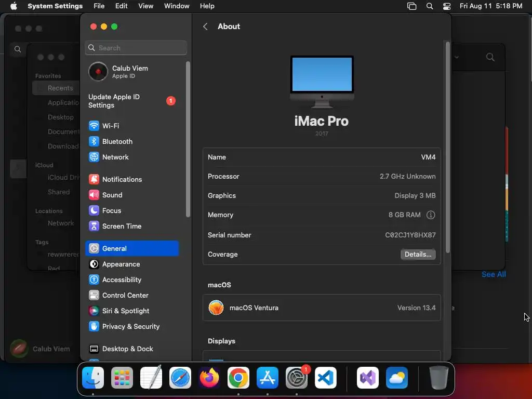This screenshot has height=399, width=532.
Task: Click the macOS Ventura row
Action: [322, 308]
